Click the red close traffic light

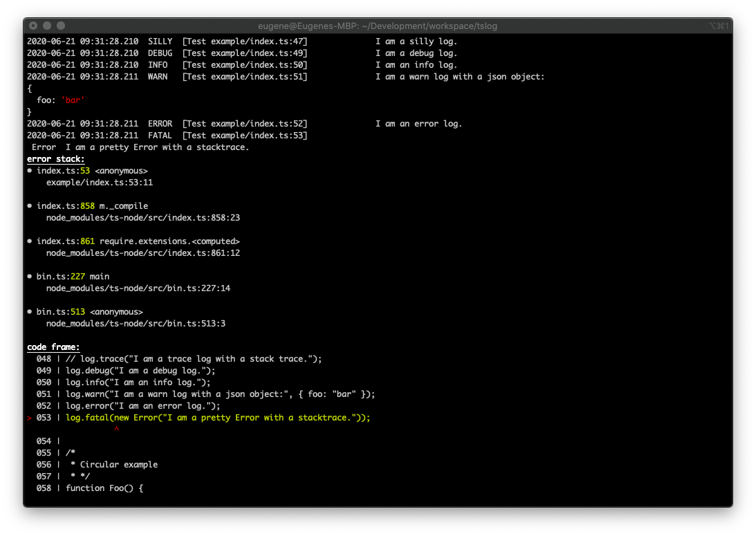[x=33, y=25]
